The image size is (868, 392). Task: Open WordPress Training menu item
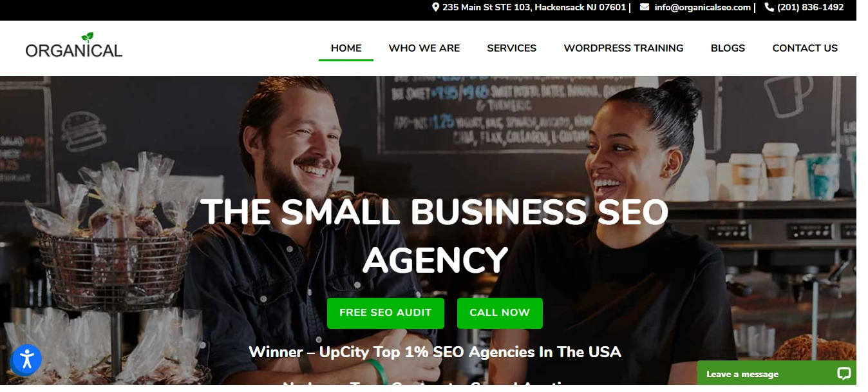623,48
